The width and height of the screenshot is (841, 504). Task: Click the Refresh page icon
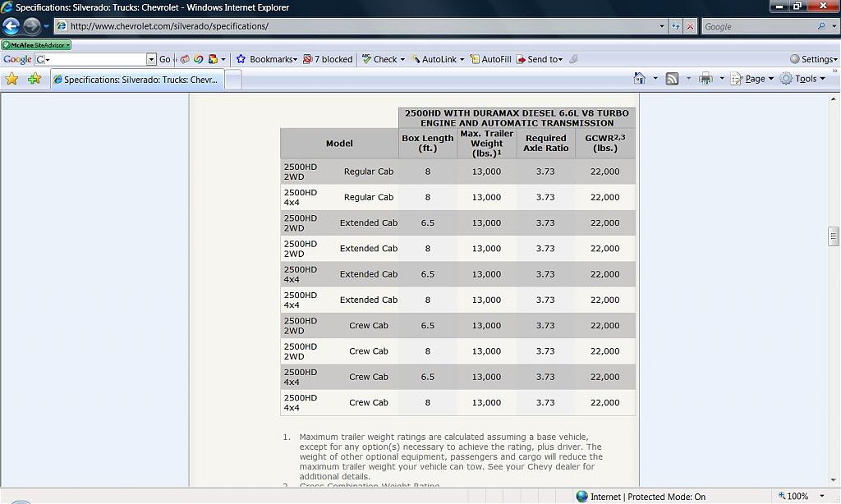(x=676, y=26)
